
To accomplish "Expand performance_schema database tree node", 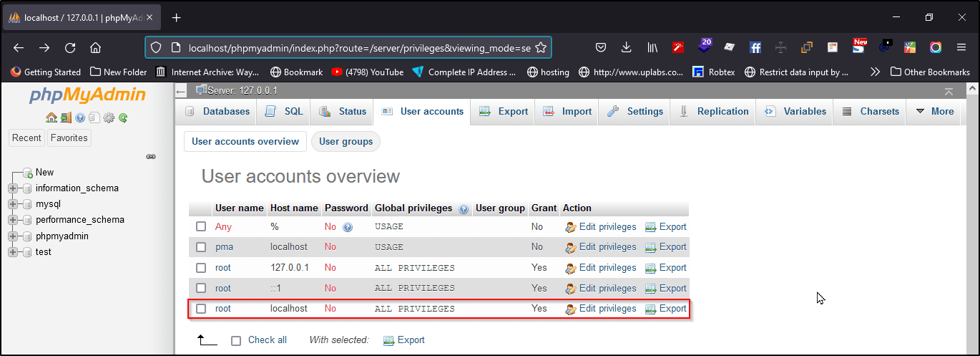I will pos(12,220).
